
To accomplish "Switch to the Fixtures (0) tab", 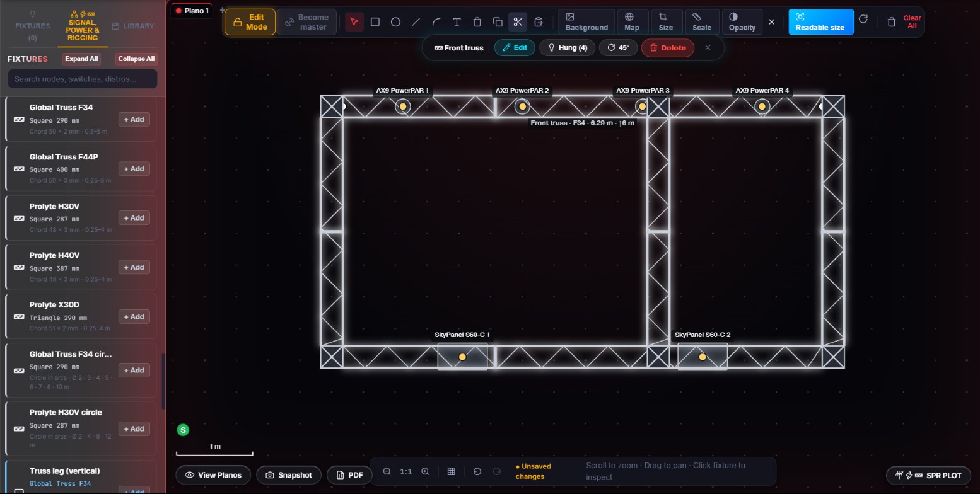I will 32,25.
